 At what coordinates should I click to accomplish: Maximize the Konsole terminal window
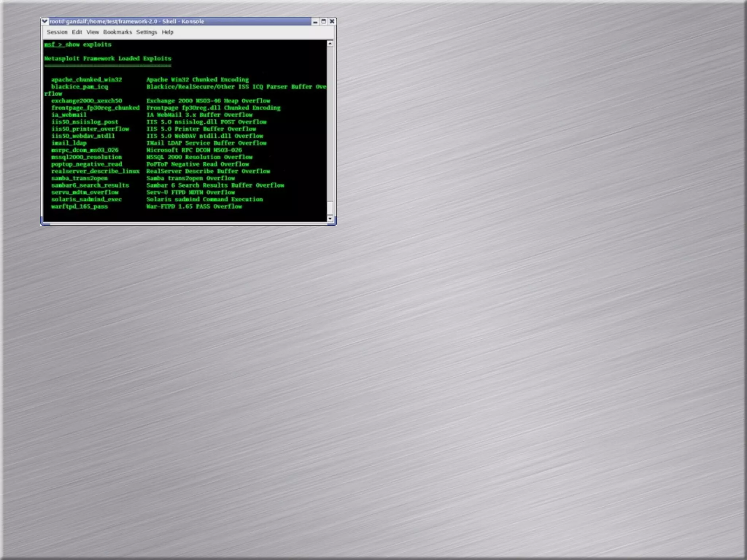pyautogui.click(x=324, y=22)
